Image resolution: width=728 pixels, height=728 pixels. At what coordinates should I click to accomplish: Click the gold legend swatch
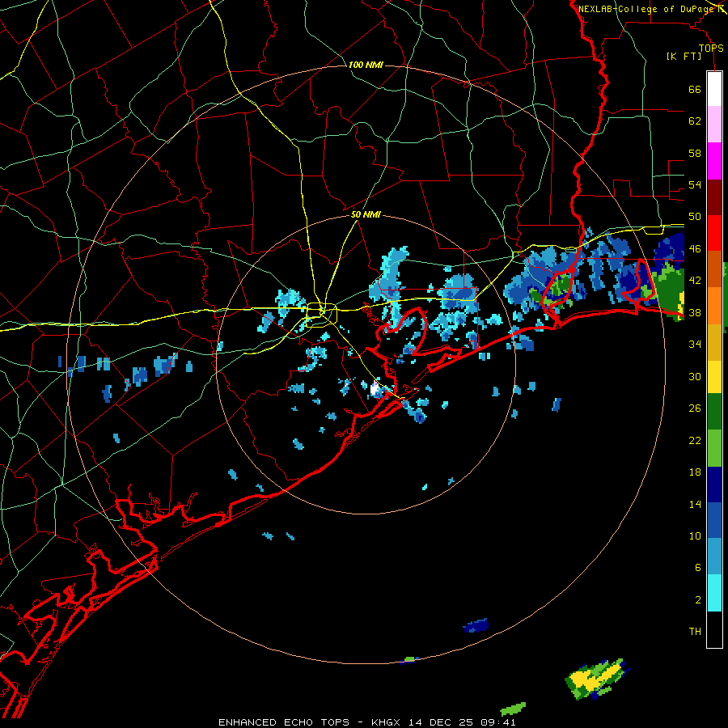[714, 341]
